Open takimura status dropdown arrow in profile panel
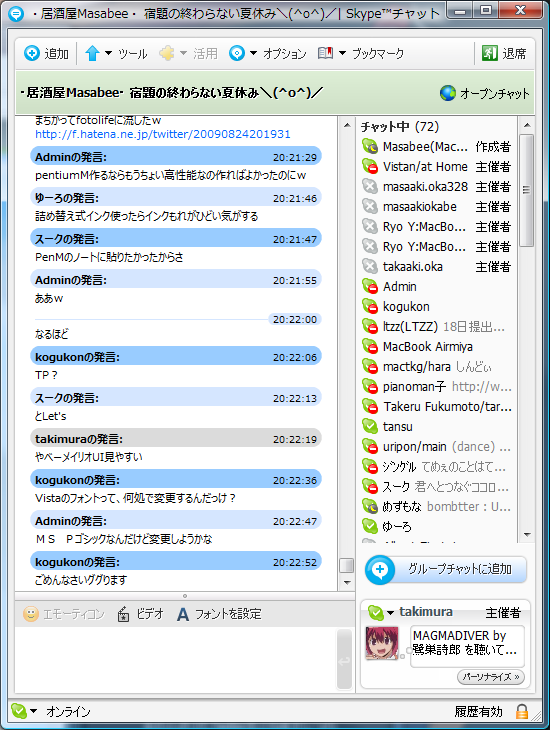Screen dimensions: 550x730 391,613
